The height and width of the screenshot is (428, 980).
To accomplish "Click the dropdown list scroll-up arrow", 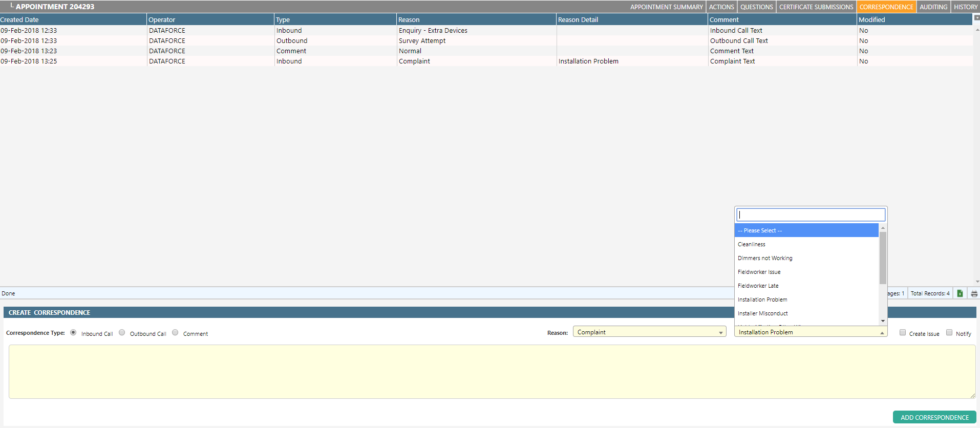I will tap(883, 228).
